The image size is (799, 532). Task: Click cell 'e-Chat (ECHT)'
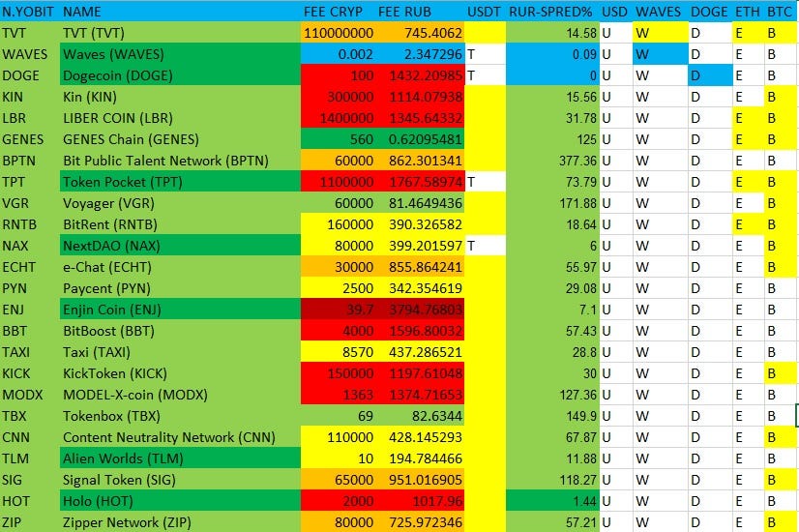coord(180,267)
